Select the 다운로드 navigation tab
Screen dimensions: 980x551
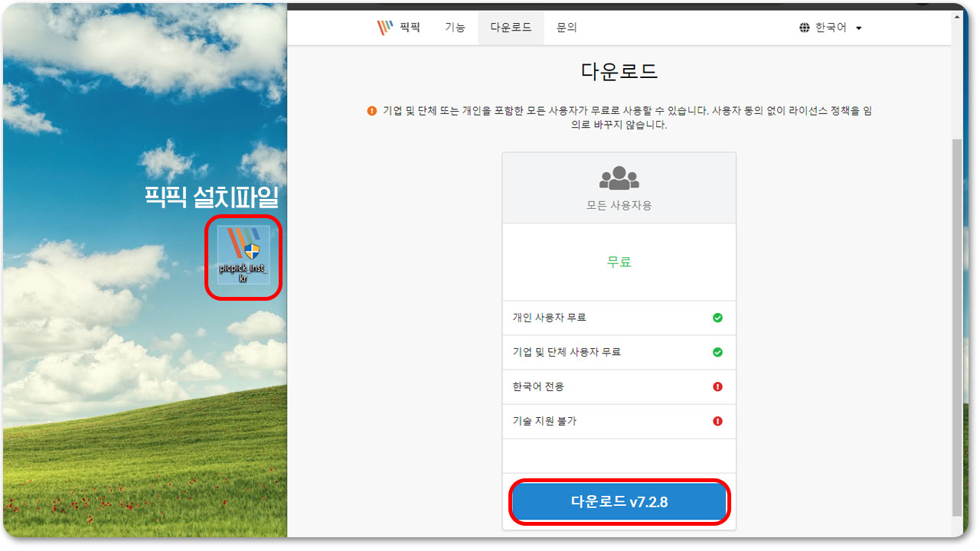click(511, 28)
